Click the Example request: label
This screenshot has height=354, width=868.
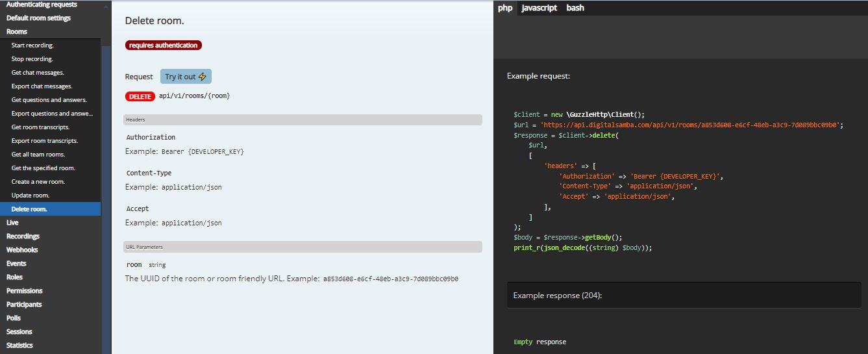pos(538,76)
